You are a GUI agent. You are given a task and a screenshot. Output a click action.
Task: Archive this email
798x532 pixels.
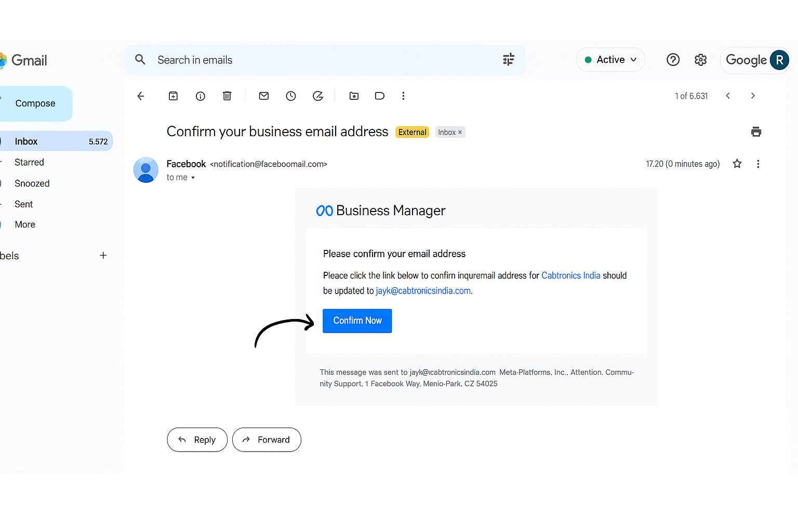coord(174,96)
